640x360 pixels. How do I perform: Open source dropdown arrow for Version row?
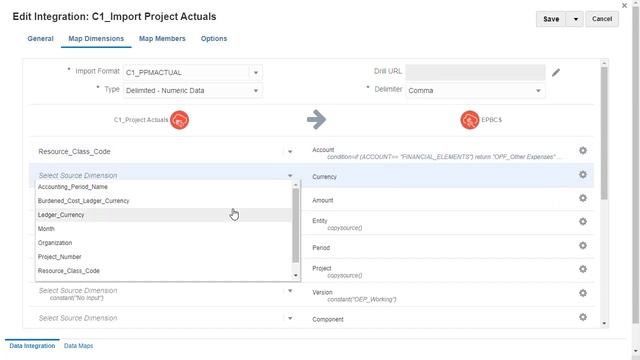tap(290, 291)
